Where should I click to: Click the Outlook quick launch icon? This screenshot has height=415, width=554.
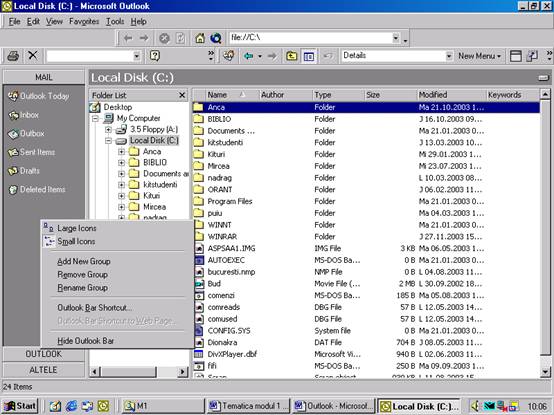point(103,406)
